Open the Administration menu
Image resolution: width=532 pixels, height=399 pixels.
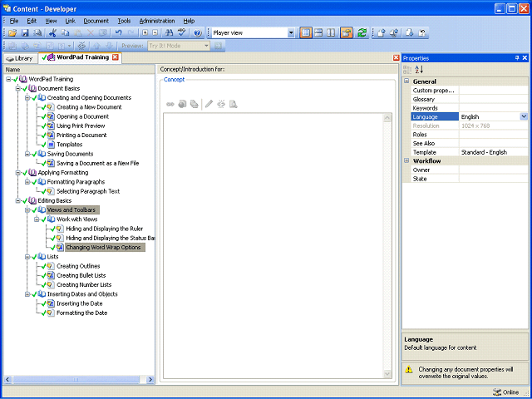157,21
